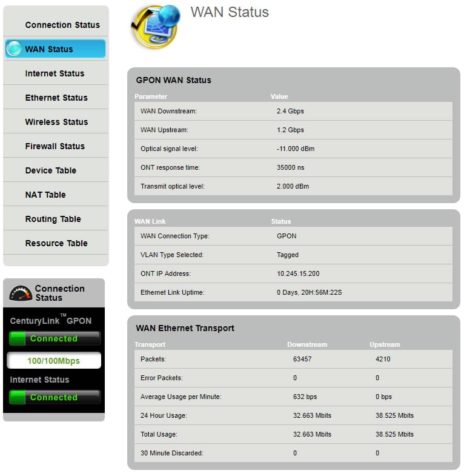Open the Connection Status menu item

tap(62, 25)
